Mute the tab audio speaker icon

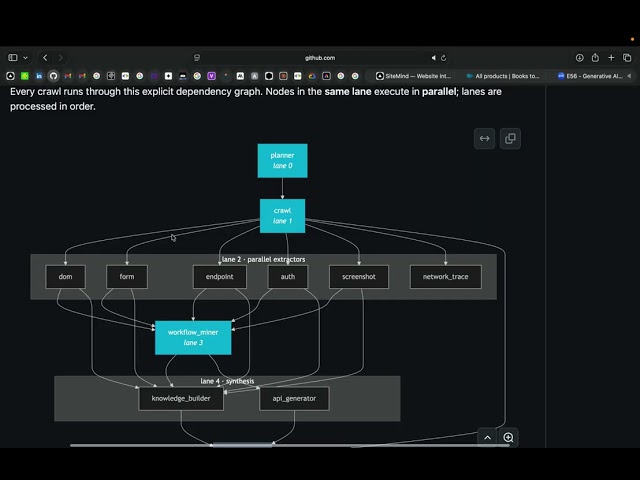(433, 58)
